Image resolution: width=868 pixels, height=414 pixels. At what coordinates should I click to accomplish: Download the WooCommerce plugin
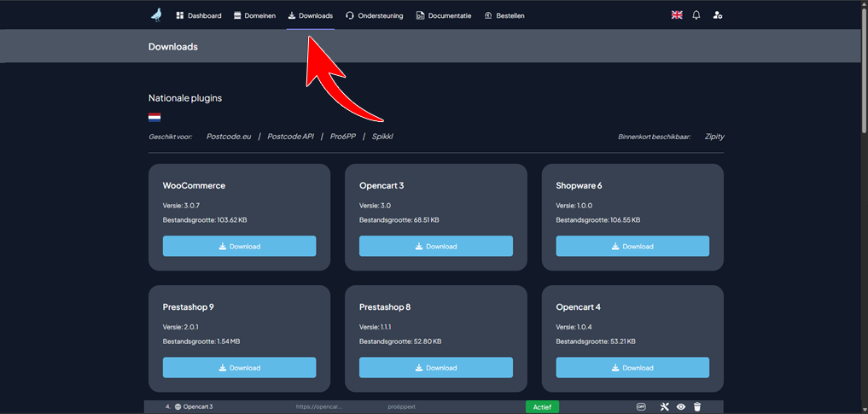click(239, 246)
